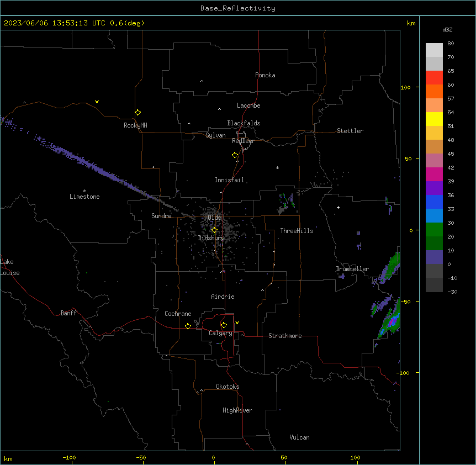Select the yellow diamond marker between Olds and Didsbury
The image size is (476, 465).
coord(214,230)
